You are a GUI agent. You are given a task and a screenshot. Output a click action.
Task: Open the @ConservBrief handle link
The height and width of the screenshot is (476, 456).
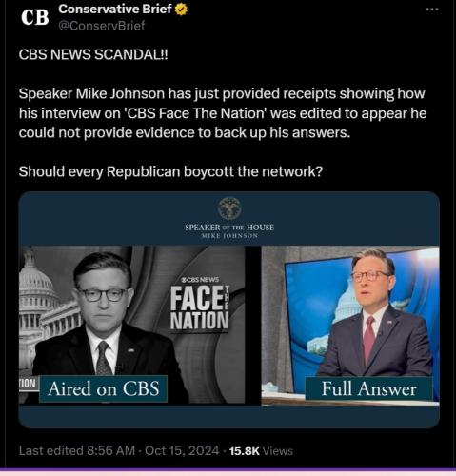point(102,26)
